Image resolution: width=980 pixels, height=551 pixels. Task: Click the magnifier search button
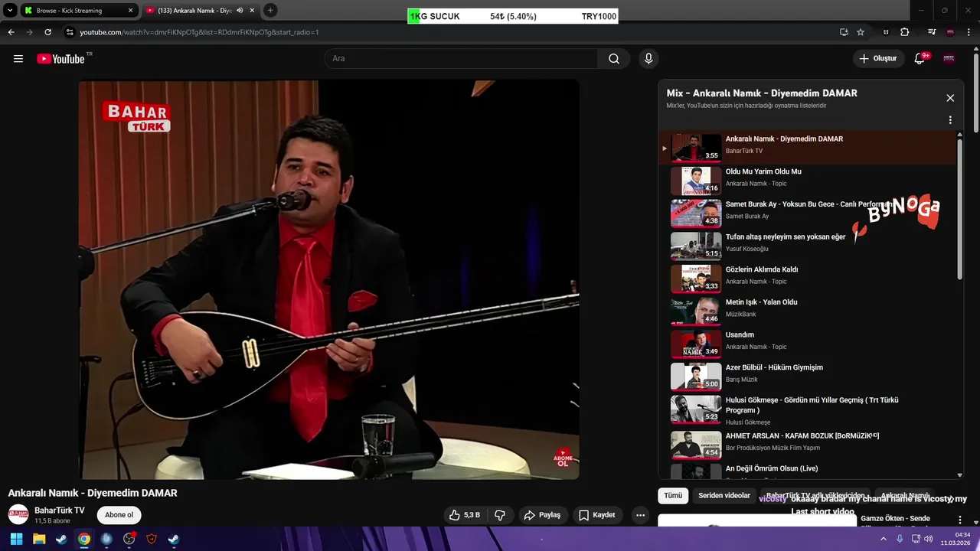614,58
